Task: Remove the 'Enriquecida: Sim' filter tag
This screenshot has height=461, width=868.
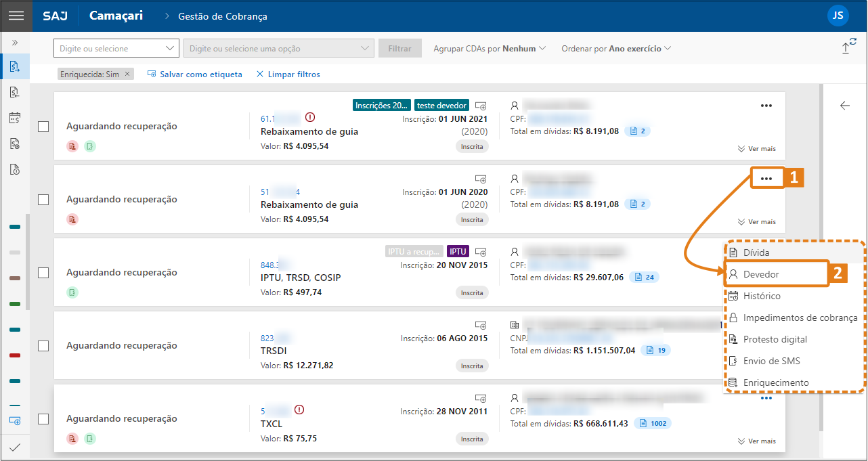Action: coord(127,74)
